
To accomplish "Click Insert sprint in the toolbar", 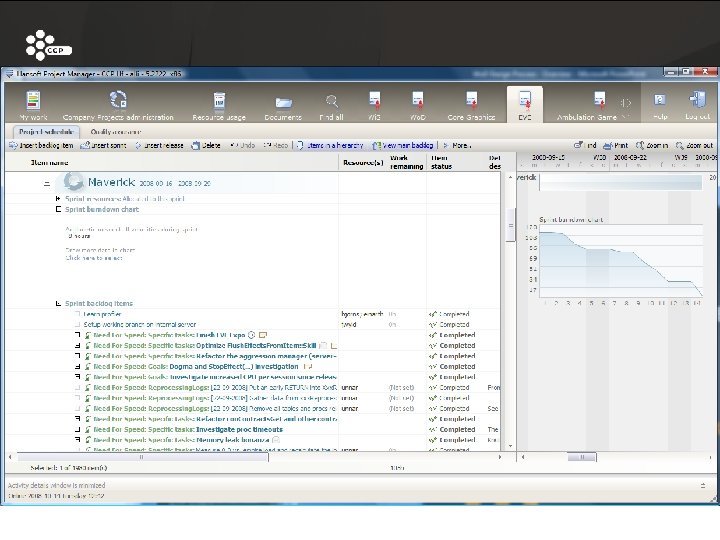I will tap(103, 146).
